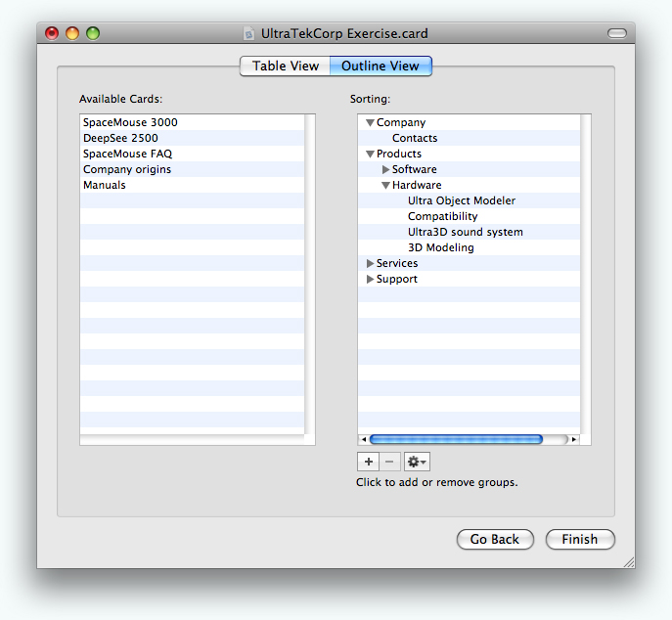The height and width of the screenshot is (620, 672).
Task: Click the plus button to add group
Action: (x=368, y=462)
